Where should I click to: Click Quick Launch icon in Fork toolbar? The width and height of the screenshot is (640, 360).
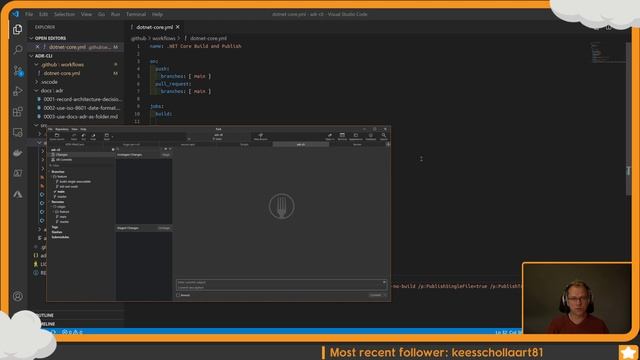[57, 136]
